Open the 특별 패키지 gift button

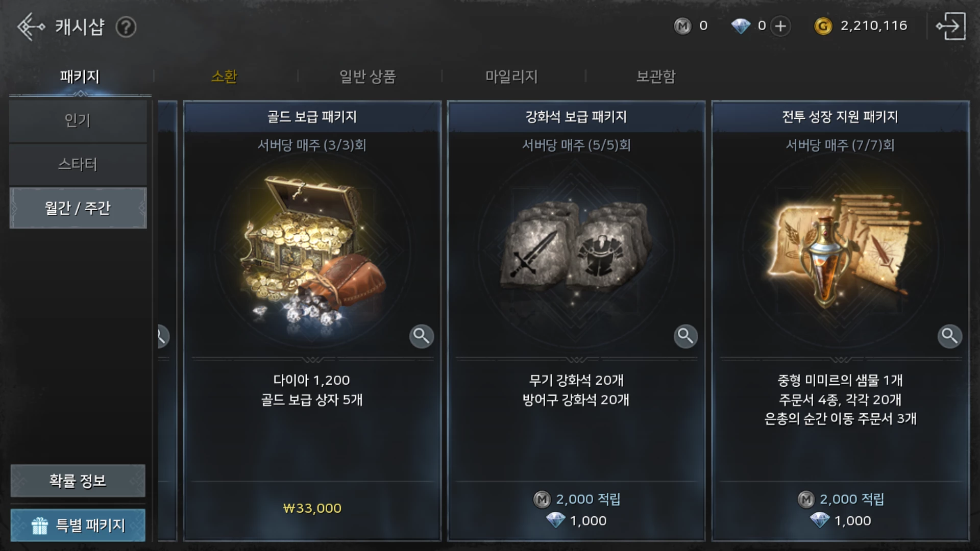pos(78,525)
